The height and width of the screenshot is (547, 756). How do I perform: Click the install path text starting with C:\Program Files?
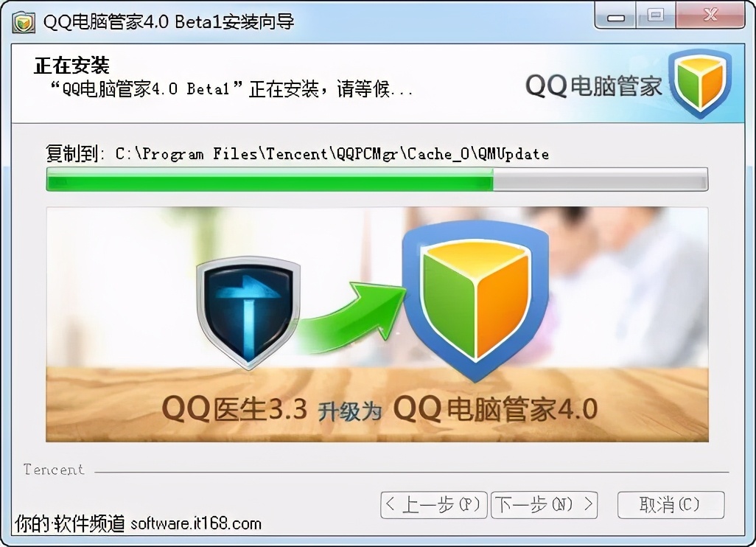point(332,154)
